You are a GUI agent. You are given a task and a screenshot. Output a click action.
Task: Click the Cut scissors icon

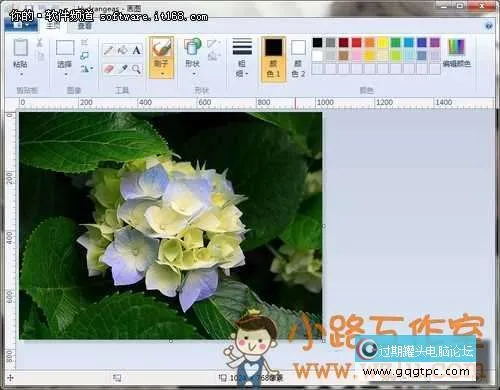[40, 42]
